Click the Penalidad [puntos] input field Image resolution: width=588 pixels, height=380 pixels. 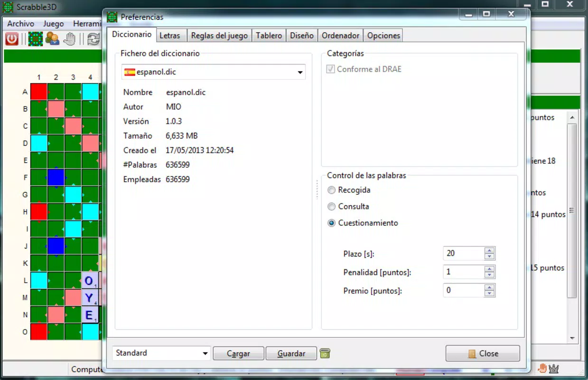click(x=464, y=272)
